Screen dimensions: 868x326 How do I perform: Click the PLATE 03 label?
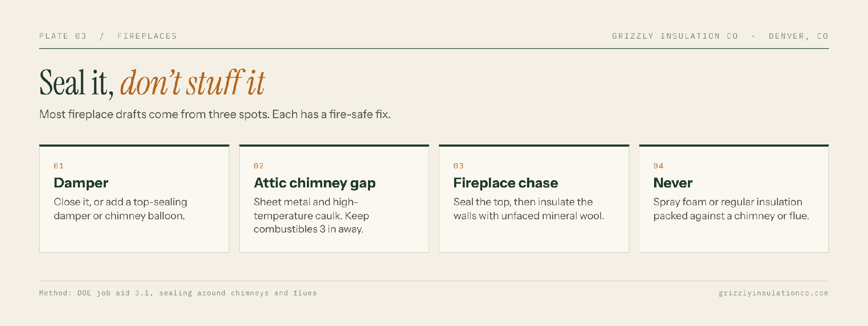coord(63,36)
